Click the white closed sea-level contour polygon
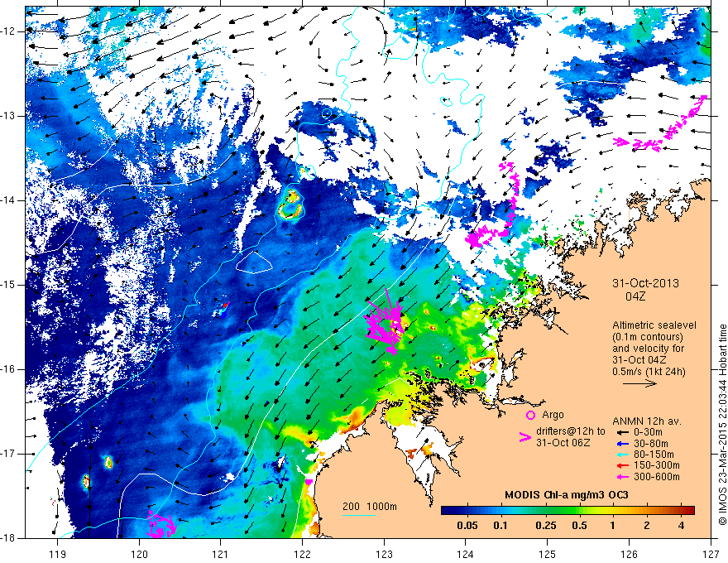 pyautogui.click(x=254, y=262)
